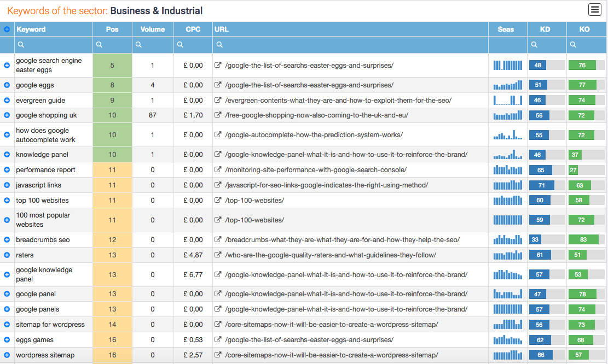This screenshot has height=364, width=608.
Task: Focus the CPC filter search field
Action: coord(193,45)
